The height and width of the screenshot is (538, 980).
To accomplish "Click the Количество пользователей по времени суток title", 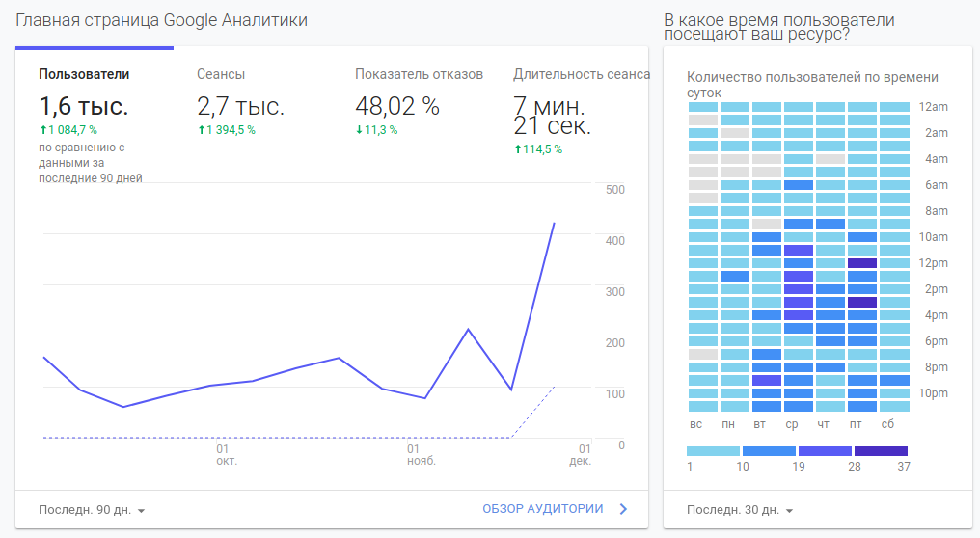I will click(812, 85).
